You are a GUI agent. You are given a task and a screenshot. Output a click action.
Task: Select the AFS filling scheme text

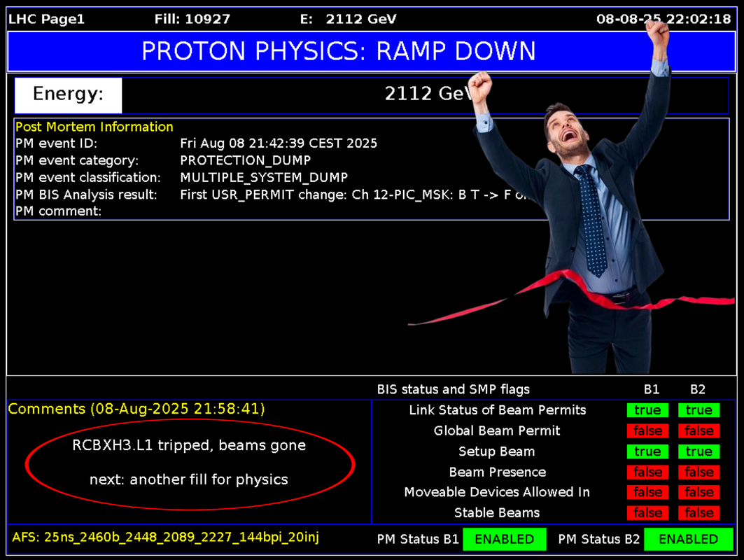(168, 538)
